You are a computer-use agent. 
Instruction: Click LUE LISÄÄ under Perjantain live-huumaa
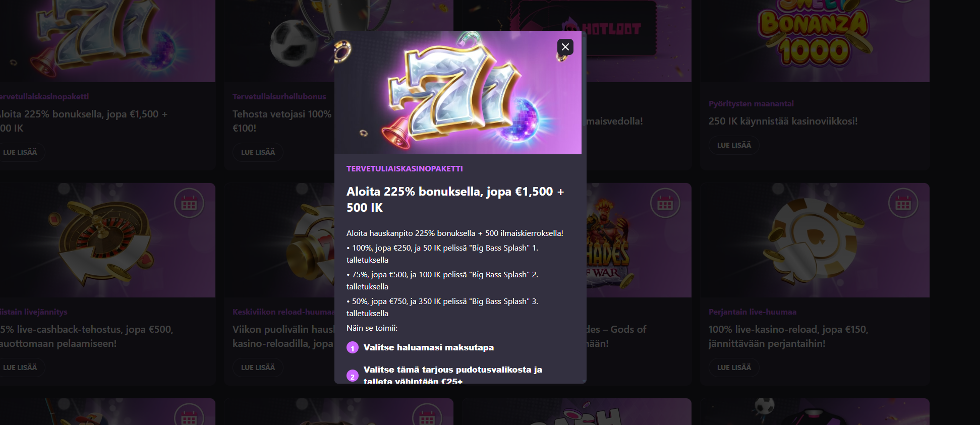click(x=734, y=368)
